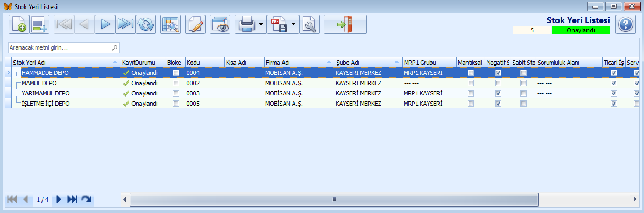Open the PDF export dropdown arrow
Viewport: 644px width, 213px height.
pyautogui.click(x=294, y=24)
